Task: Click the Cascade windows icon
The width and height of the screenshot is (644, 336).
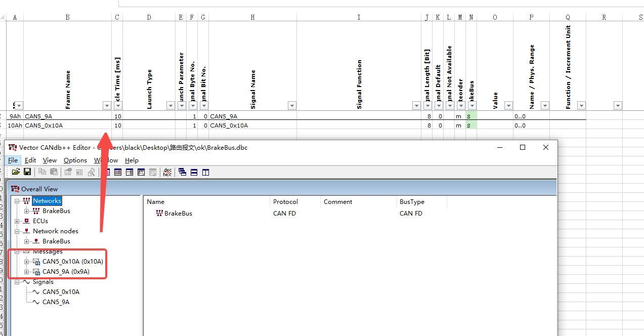Action: click(182, 172)
